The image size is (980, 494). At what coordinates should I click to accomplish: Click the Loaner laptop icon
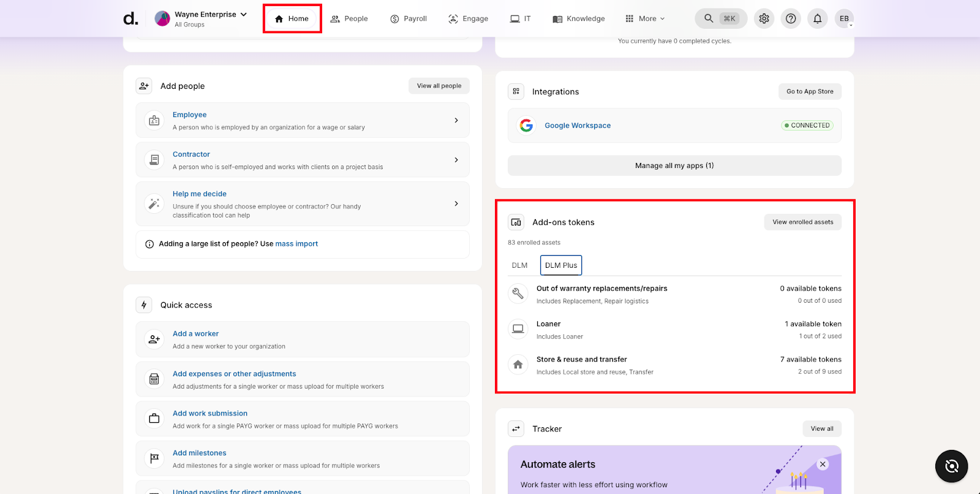[518, 329]
